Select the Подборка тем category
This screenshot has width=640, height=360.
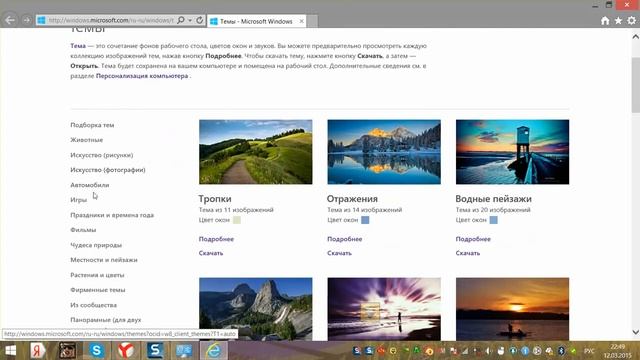92,125
